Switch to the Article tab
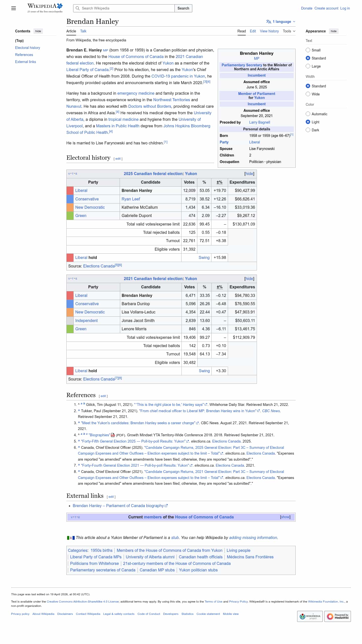The height and width of the screenshot is (644, 362). click(71, 31)
